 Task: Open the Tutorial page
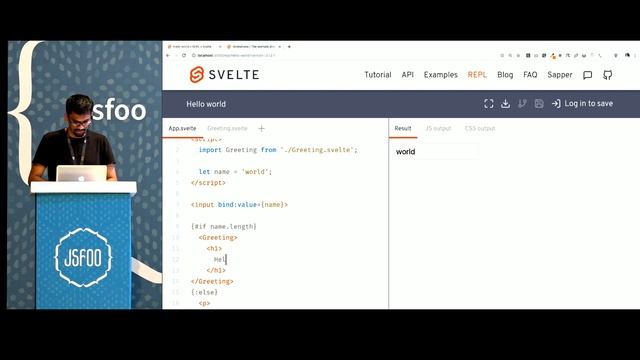(378, 75)
